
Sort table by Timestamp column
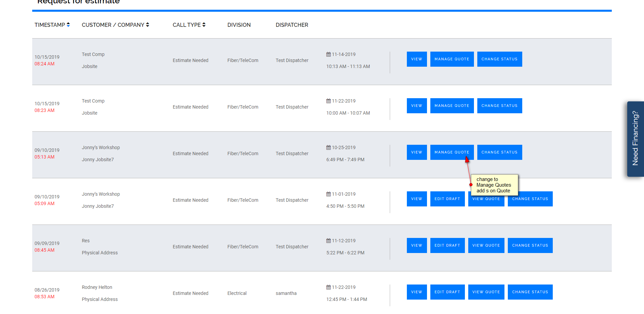(52, 25)
